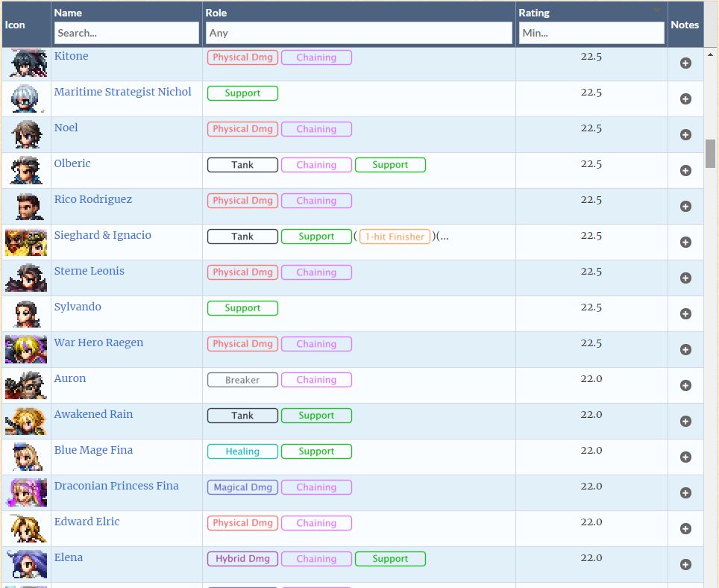The image size is (719, 588).
Task: Expand notes for Blue Mage Fina
Action: pos(685,457)
